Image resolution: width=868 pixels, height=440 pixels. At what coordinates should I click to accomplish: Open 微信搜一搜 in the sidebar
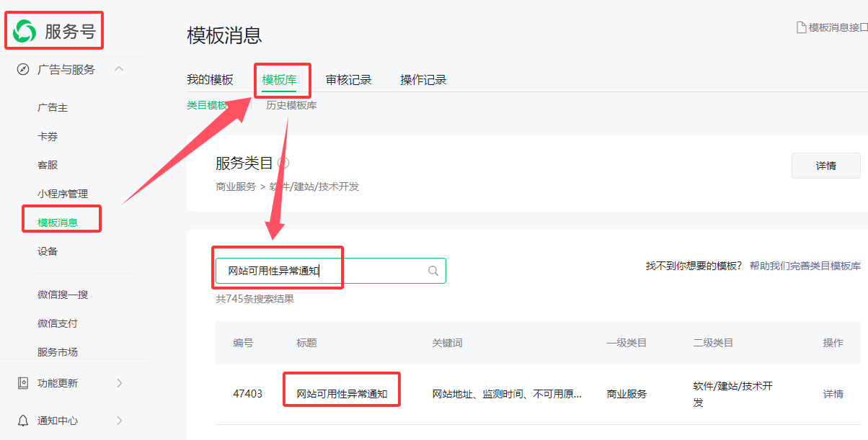[x=63, y=295]
